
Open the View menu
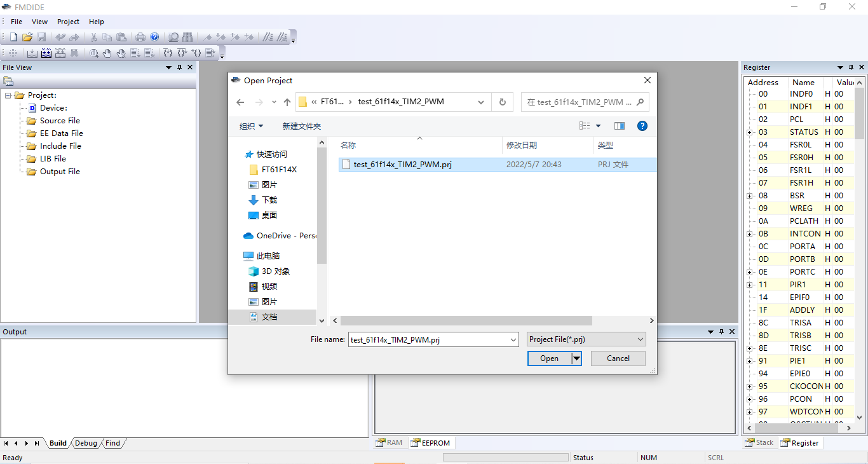coord(39,22)
